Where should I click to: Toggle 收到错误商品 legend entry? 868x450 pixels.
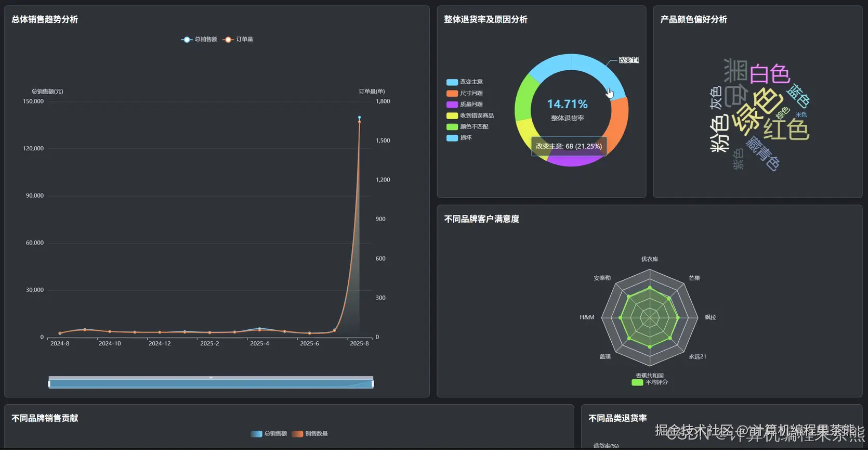[x=470, y=115]
